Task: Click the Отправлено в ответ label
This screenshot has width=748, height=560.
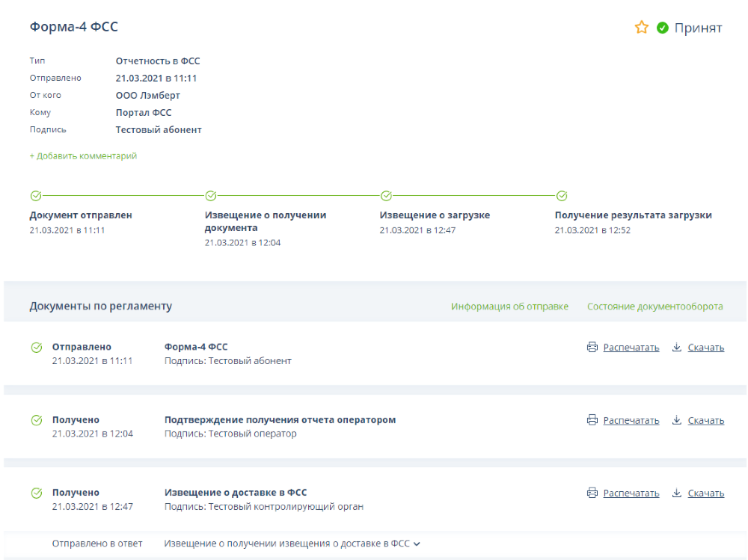Action: (x=97, y=544)
